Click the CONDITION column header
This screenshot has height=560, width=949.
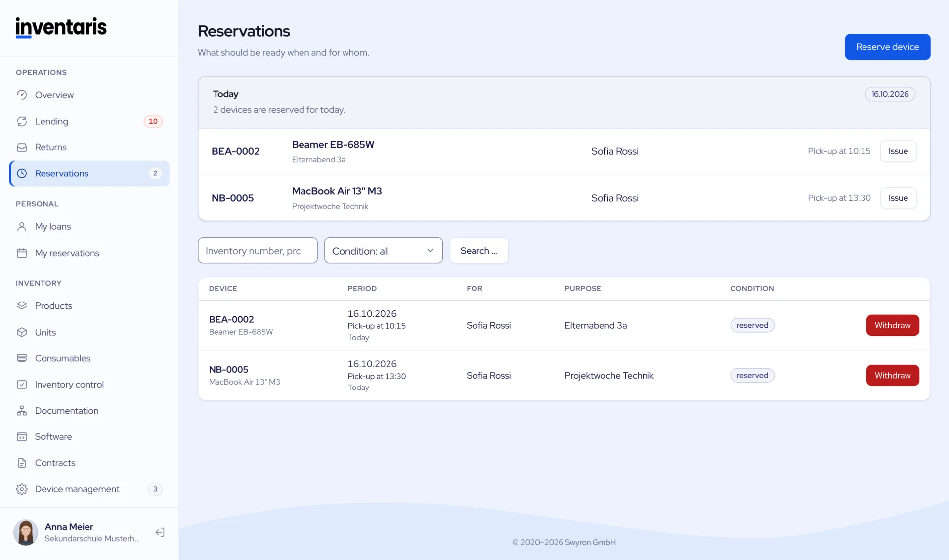tap(752, 288)
